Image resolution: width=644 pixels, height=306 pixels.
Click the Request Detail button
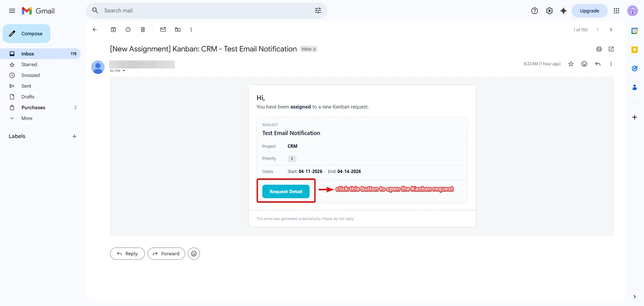click(x=286, y=191)
